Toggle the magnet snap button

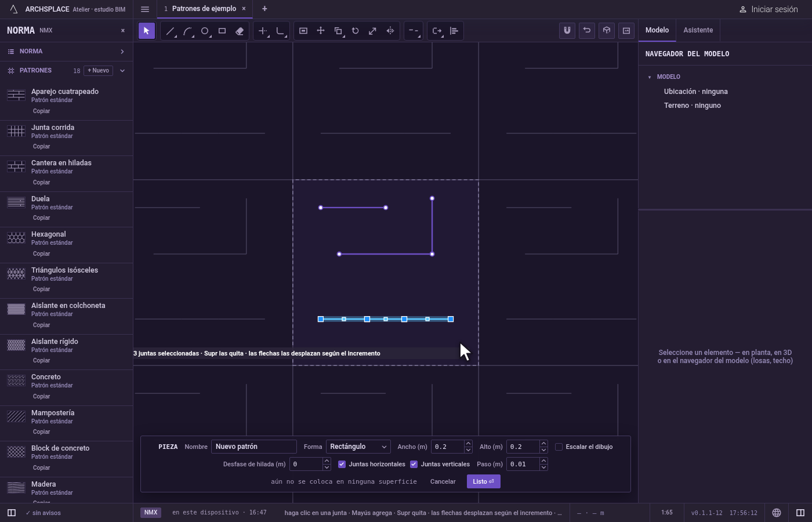click(x=567, y=31)
